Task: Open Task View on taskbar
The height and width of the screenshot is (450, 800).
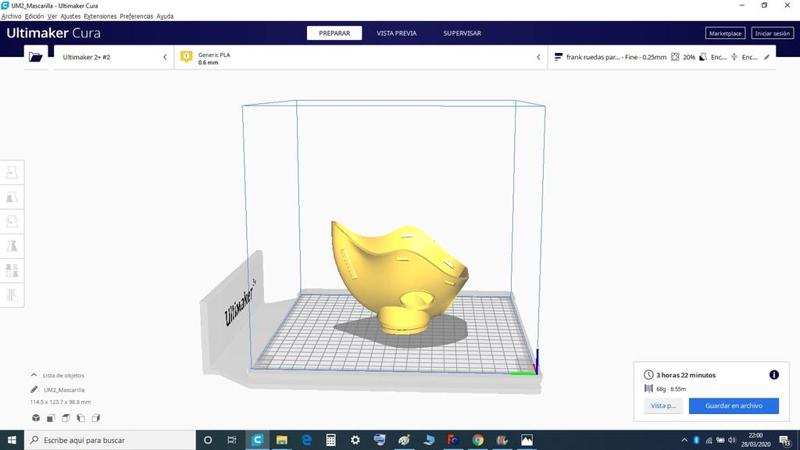Action: (x=232, y=440)
